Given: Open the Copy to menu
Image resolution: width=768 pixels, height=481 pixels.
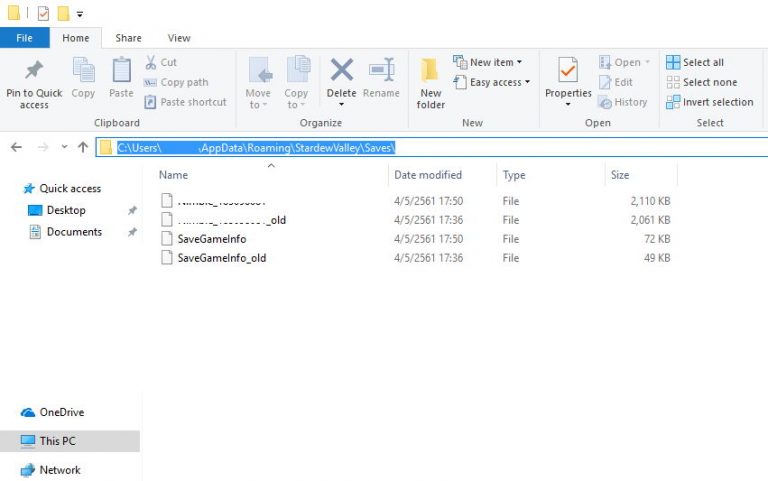Looking at the screenshot, I should click(x=296, y=83).
